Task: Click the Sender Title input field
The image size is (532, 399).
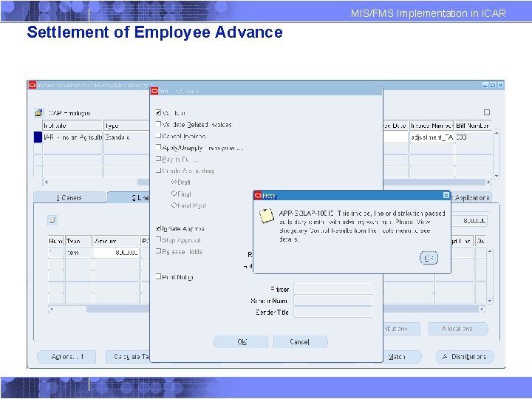Action: 332,312
